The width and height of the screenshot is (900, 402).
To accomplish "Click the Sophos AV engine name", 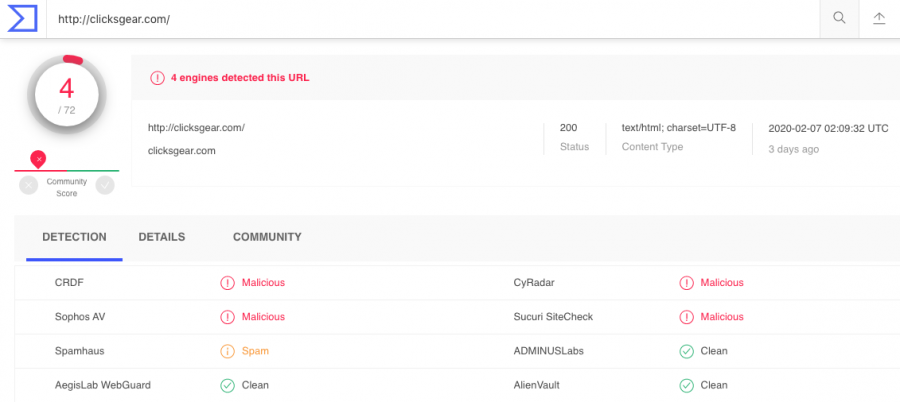I will point(80,316).
